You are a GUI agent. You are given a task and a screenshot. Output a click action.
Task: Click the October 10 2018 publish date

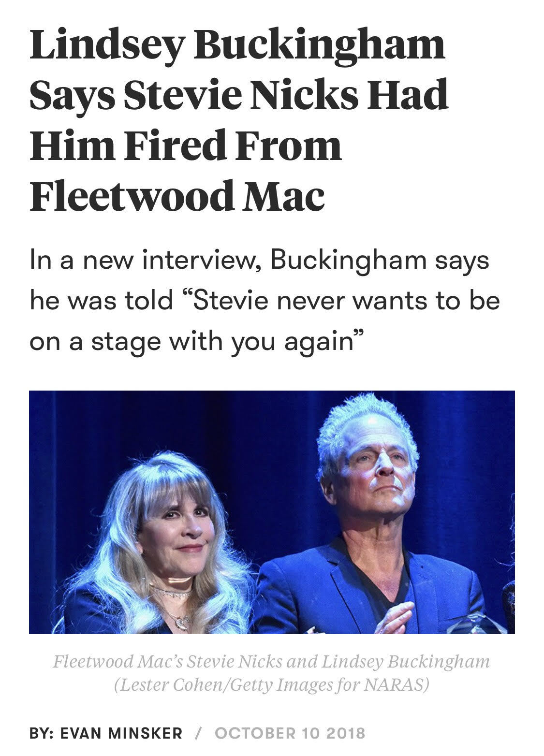[x=290, y=733]
